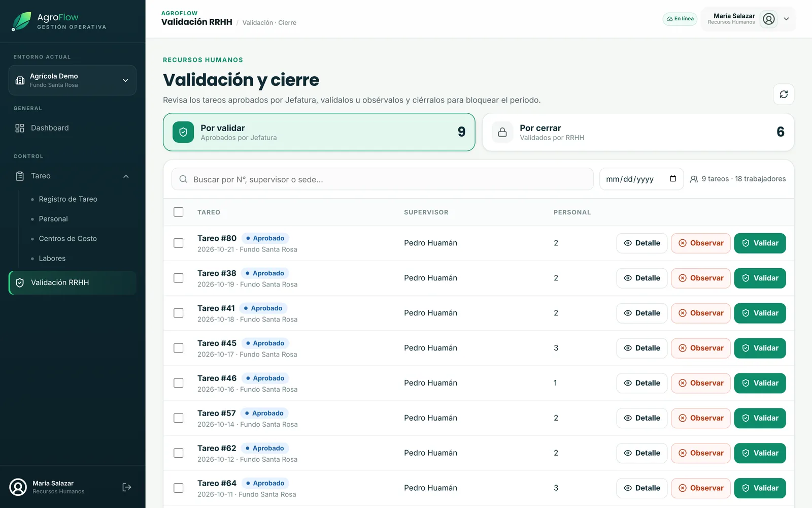Tick the checkbox for Tareo #80
This screenshot has width=812, height=508.
[179, 243]
